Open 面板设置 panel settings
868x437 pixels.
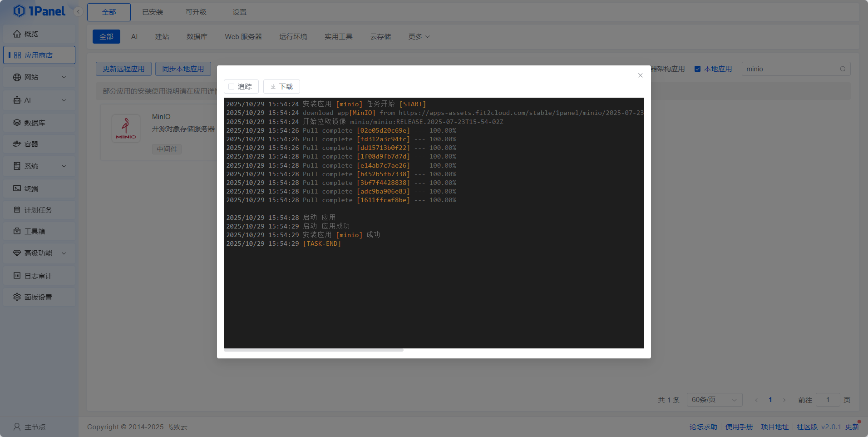pos(39,297)
